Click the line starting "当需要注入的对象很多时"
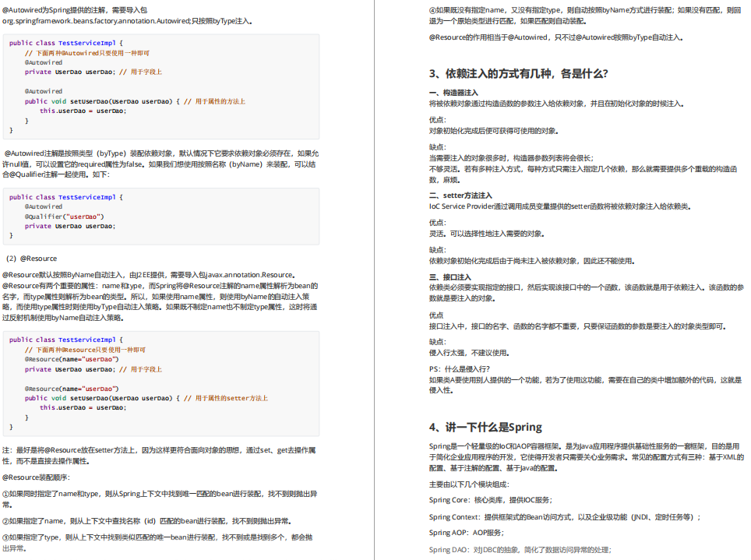This screenshot has height=560, width=751. click(x=511, y=158)
